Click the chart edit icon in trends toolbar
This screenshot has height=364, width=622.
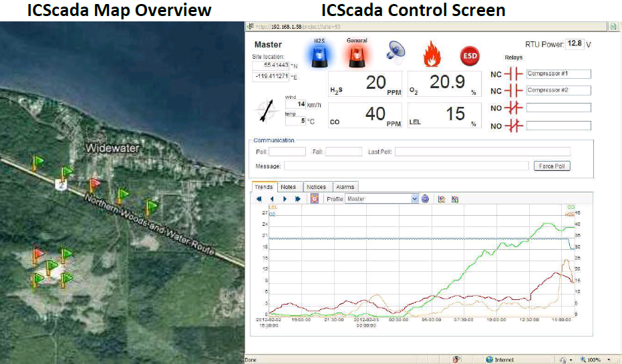(442, 199)
